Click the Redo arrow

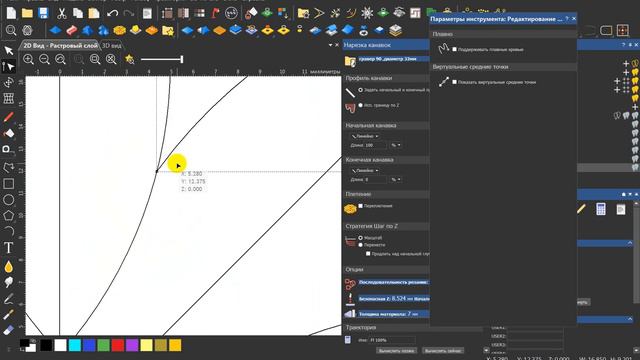(129, 13)
